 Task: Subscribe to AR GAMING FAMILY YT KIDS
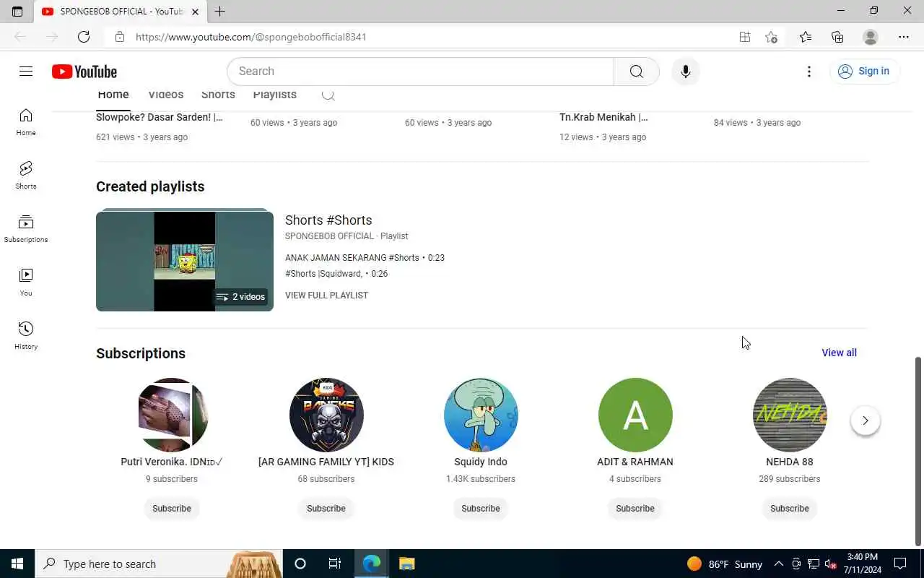coord(326,509)
